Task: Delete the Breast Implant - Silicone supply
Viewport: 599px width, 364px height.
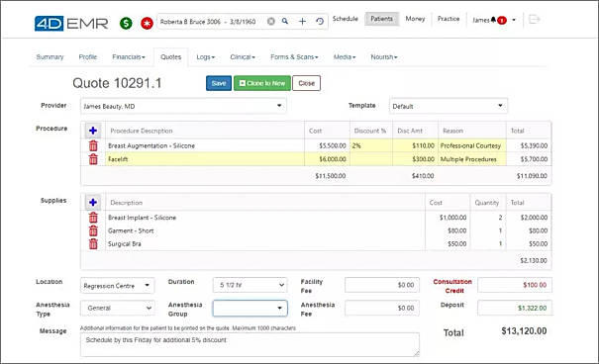Action: pyautogui.click(x=93, y=218)
